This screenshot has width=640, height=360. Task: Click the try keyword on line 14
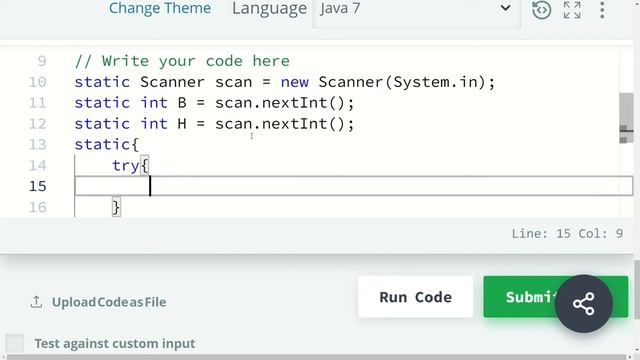pyautogui.click(x=126, y=166)
